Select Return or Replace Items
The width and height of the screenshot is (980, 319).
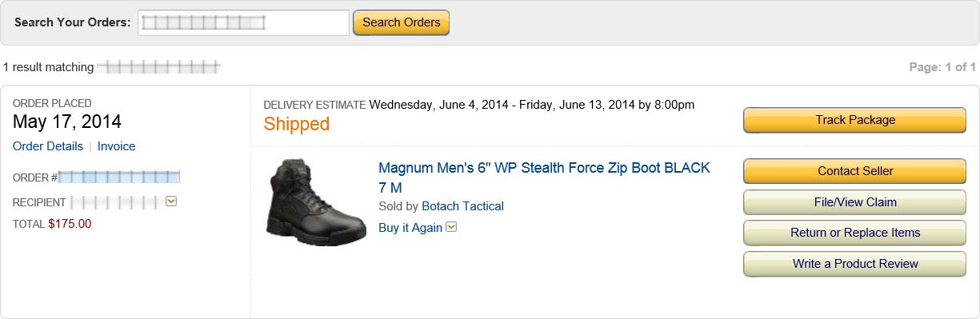click(x=855, y=233)
